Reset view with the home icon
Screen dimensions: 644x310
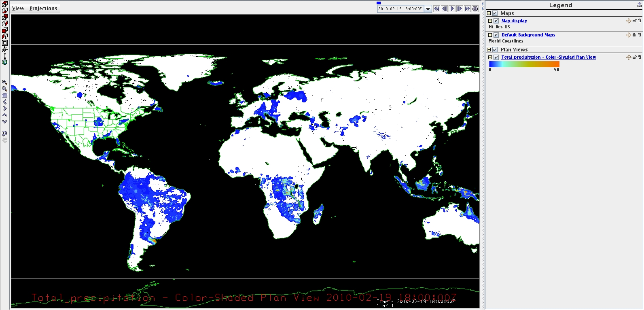click(x=4, y=96)
